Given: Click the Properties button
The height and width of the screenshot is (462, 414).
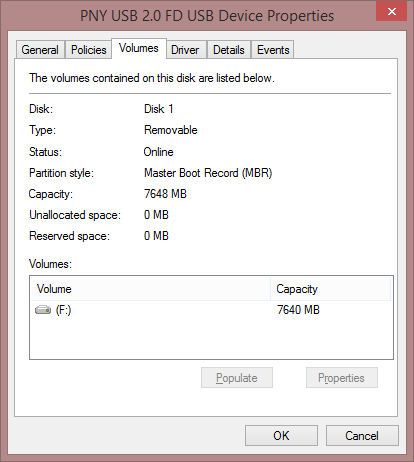Looking at the screenshot, I should click(x=342, y=378).
